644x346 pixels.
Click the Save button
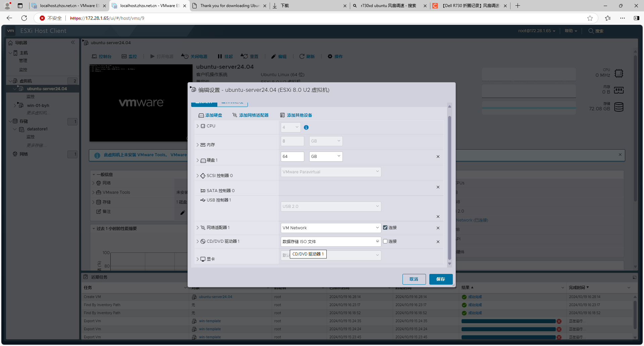[441, 279]
